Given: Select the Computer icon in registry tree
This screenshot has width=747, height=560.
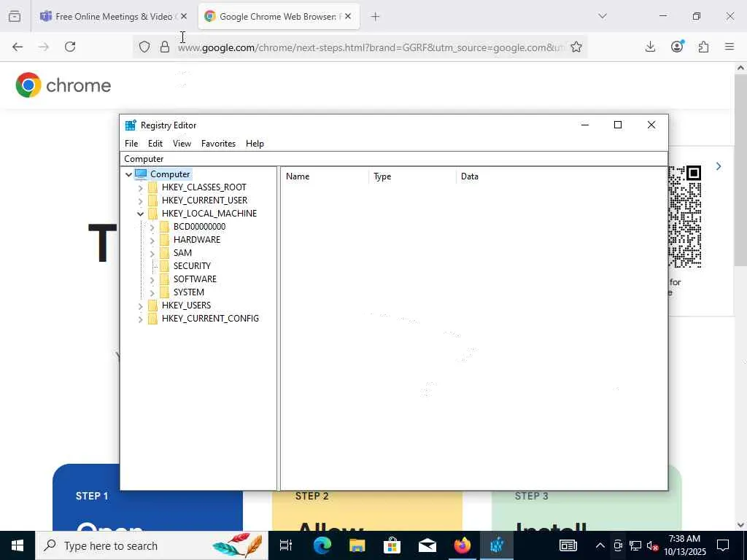Looking at the screenshot, I should [141, 174].
